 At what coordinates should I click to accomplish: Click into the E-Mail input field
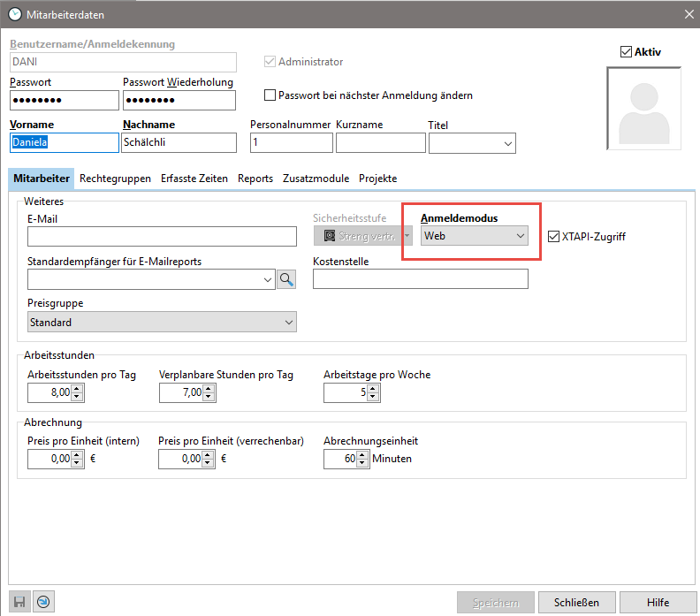point(162,236)
